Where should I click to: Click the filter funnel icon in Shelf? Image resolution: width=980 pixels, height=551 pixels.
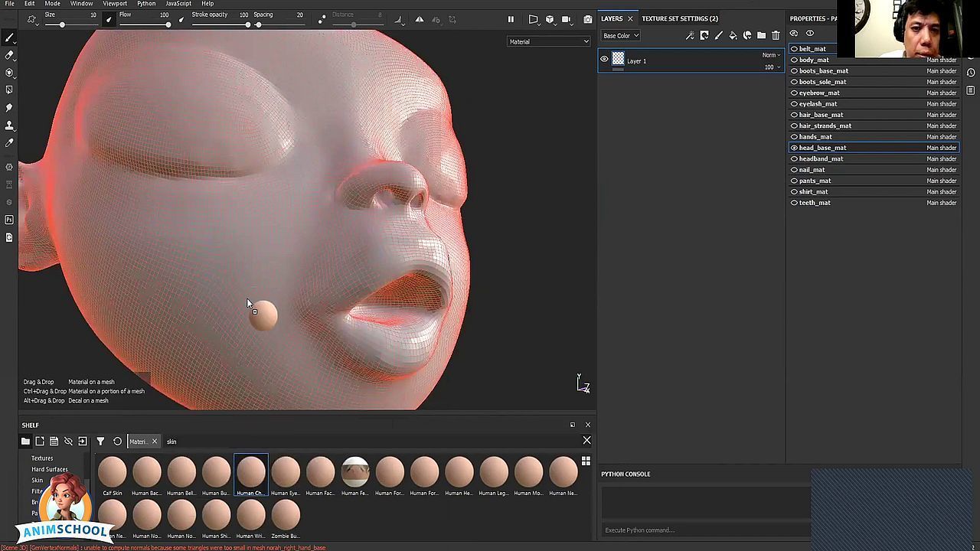tap(100, 442)
